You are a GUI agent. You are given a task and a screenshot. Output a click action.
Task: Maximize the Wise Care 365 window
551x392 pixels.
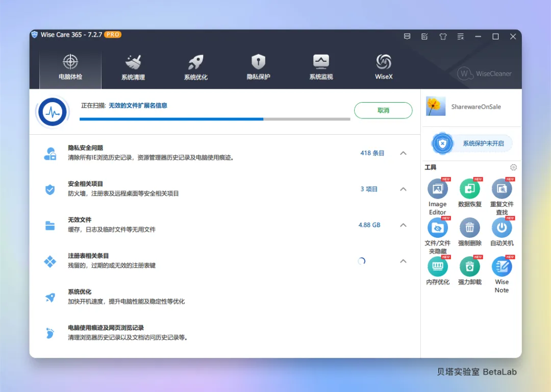[495, 36]
